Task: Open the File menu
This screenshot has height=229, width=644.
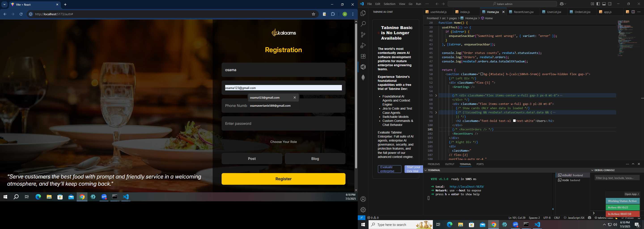Action: [369, 4]
